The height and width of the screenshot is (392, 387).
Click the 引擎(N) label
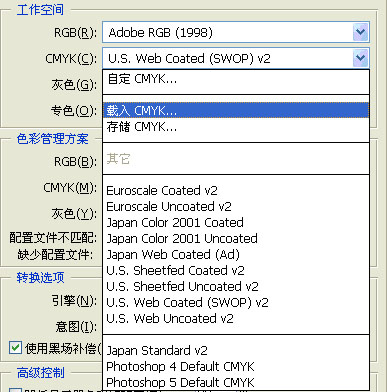[74, 301]
